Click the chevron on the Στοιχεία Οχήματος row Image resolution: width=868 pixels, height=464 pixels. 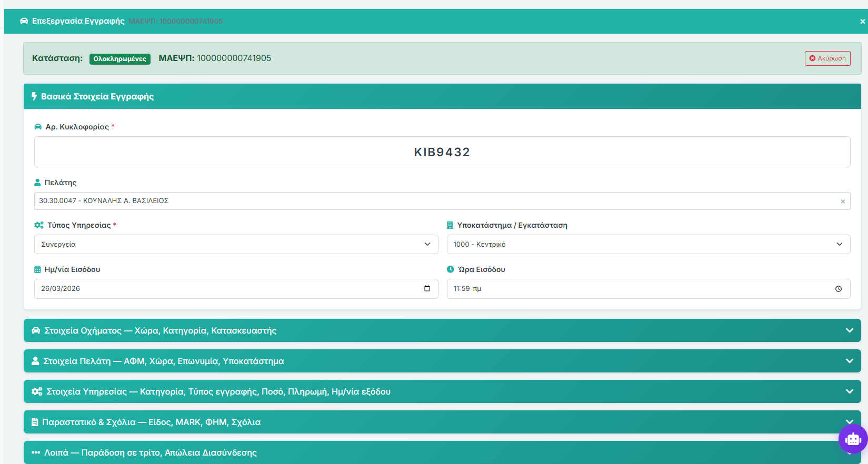click(850, 330)
